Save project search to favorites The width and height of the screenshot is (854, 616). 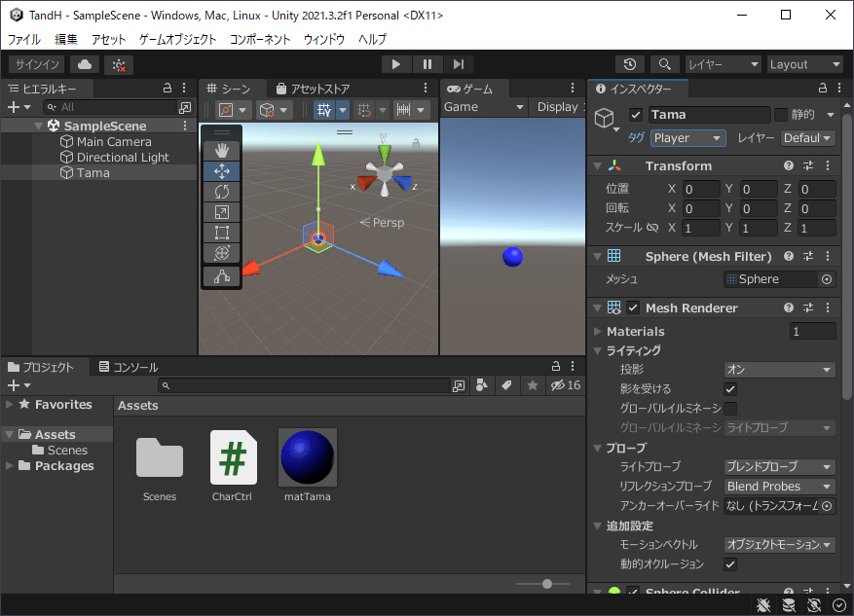point(533,385)
